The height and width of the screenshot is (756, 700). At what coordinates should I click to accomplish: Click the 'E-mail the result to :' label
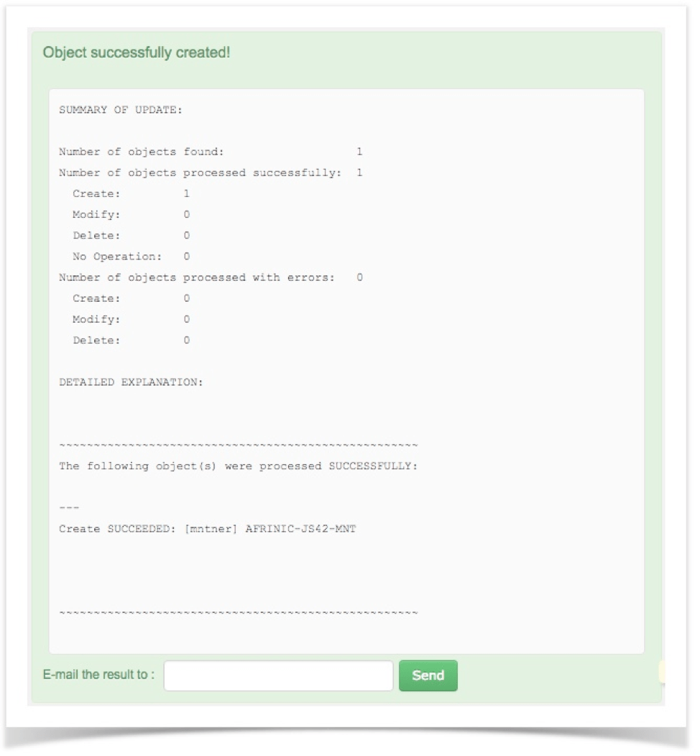[x=99, y=674]
